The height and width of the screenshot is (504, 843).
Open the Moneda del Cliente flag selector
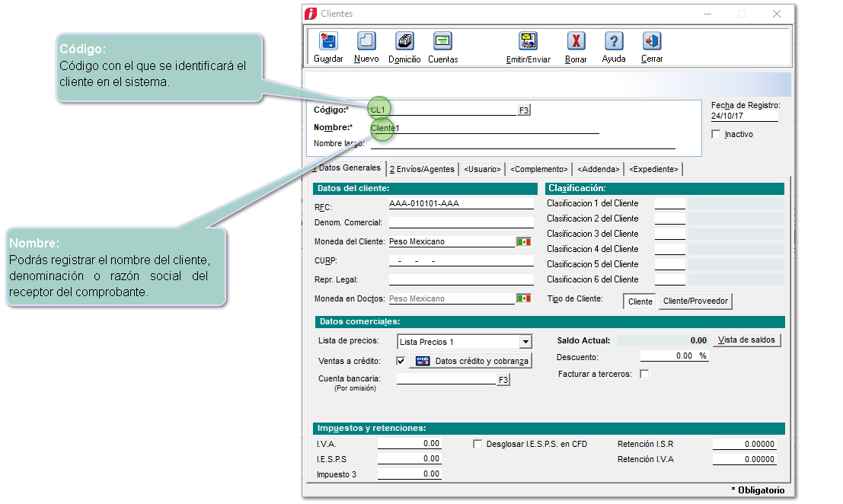(523, 242)
